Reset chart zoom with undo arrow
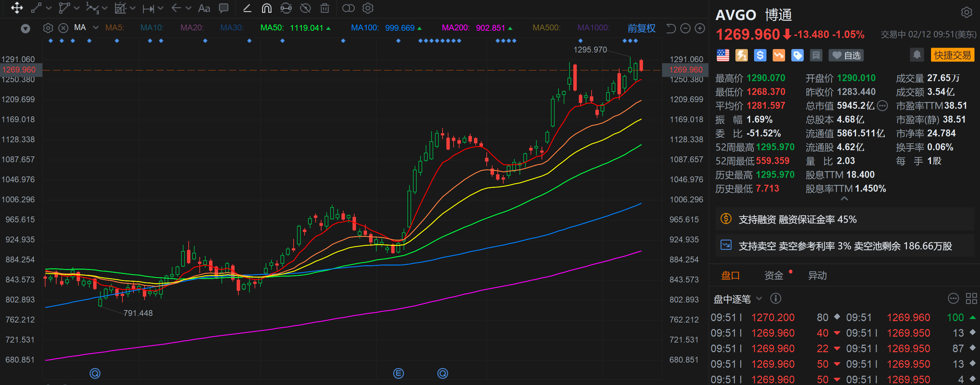The image size is (980, 385). pos(671,29)
